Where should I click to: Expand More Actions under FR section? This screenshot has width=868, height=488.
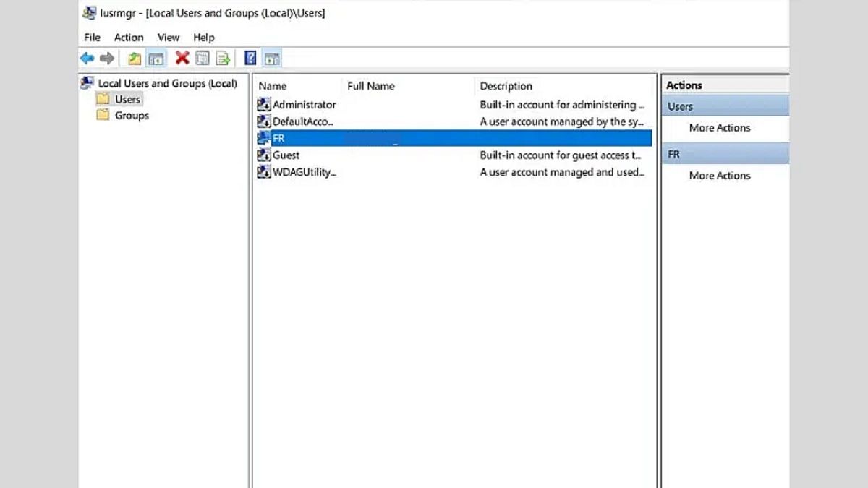point(719,176)
